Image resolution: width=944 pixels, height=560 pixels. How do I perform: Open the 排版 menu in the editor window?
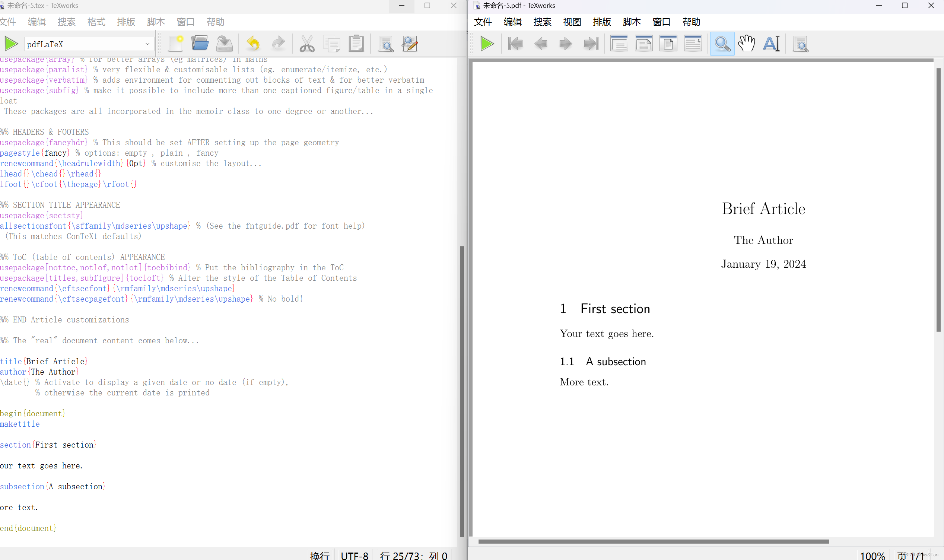click(126, 22)
